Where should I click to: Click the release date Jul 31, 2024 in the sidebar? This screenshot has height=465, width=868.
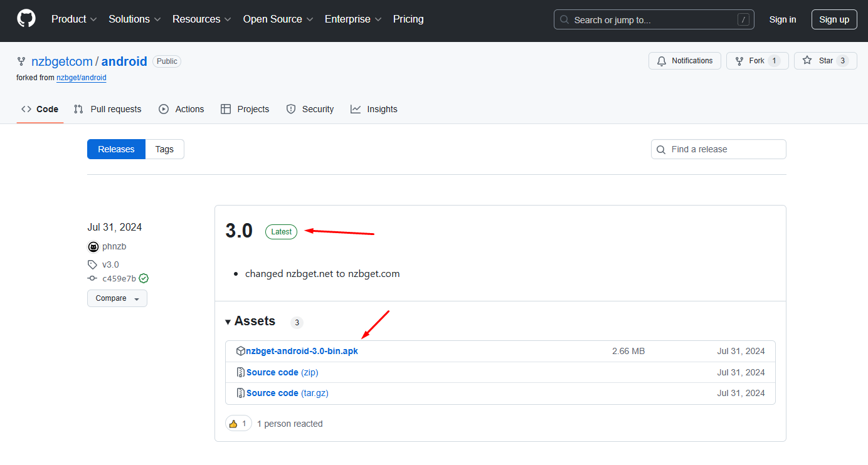[x=114, y=227]
